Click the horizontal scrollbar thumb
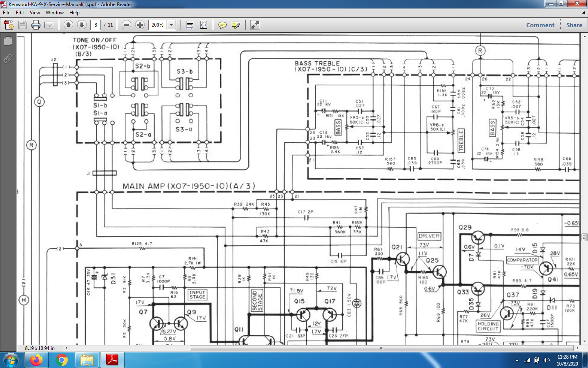588x368 pixels. pyautogui.click(x=382, y=348)
